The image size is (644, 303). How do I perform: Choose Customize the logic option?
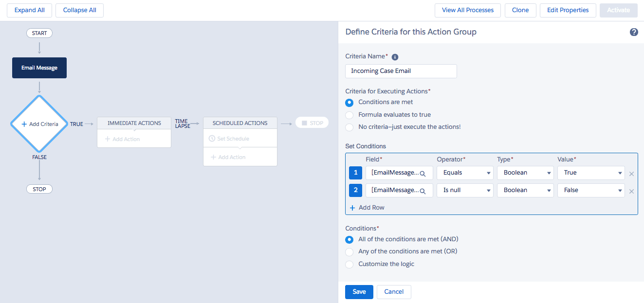[349, 264]
